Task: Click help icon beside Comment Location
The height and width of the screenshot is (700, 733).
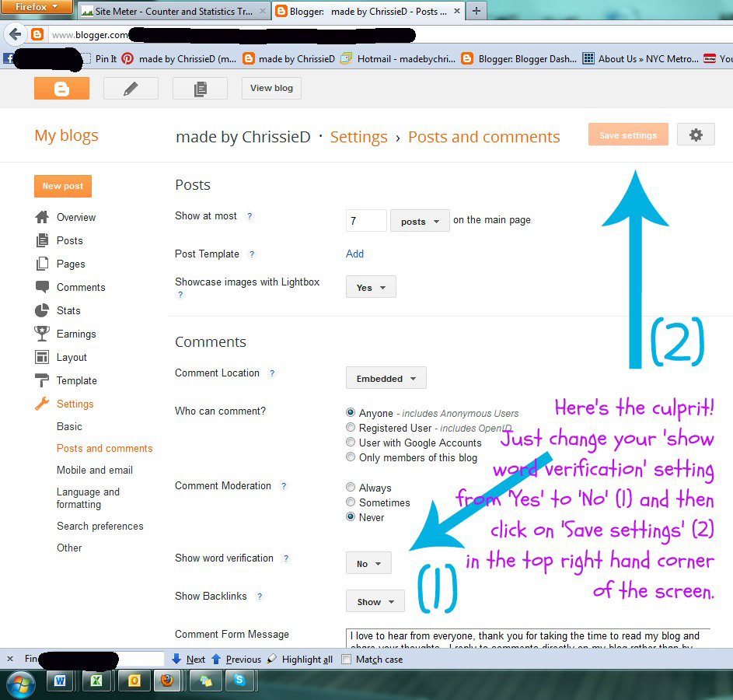Action: (x=272, y=373)
